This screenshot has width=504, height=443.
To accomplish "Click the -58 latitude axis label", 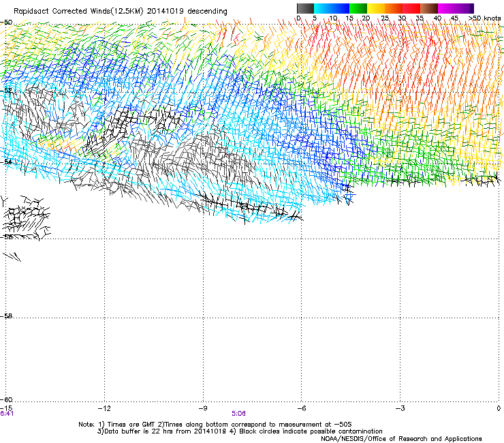I will [7, 316].
